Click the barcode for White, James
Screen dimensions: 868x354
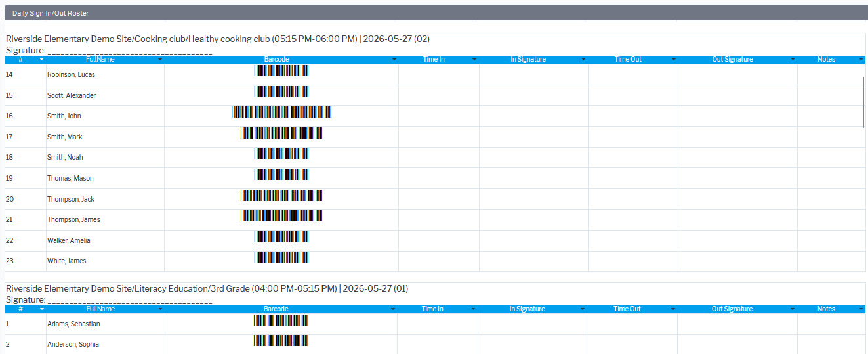(281, 257)
